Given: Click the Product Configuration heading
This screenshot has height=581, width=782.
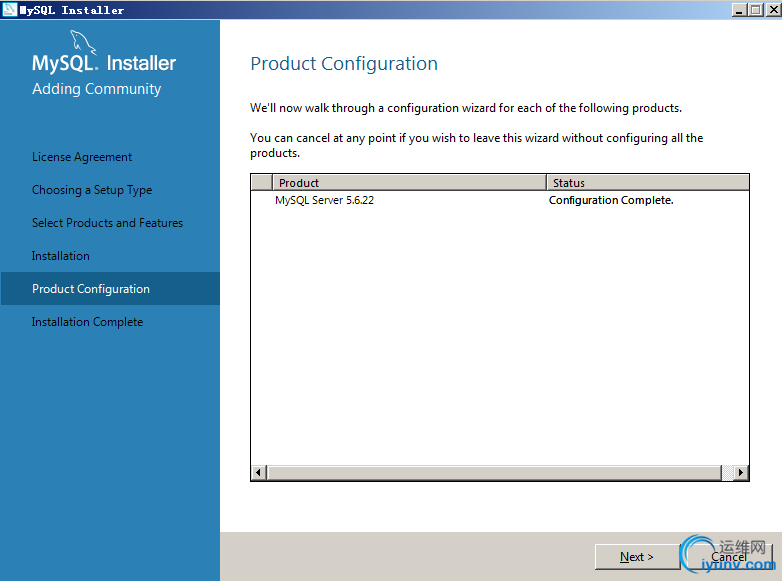Looking at the screenshot, I should [344, 64].
